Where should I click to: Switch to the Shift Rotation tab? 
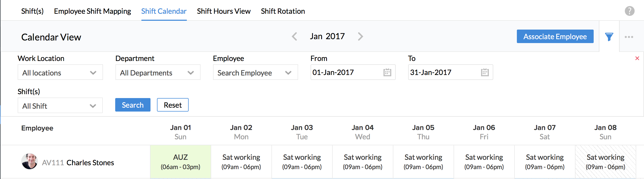tap(283, 11)
